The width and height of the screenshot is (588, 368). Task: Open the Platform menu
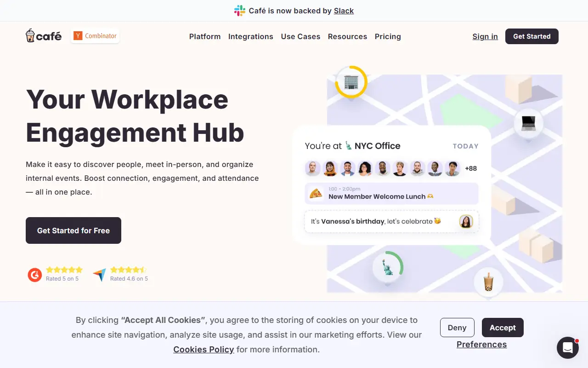(205, 36)
